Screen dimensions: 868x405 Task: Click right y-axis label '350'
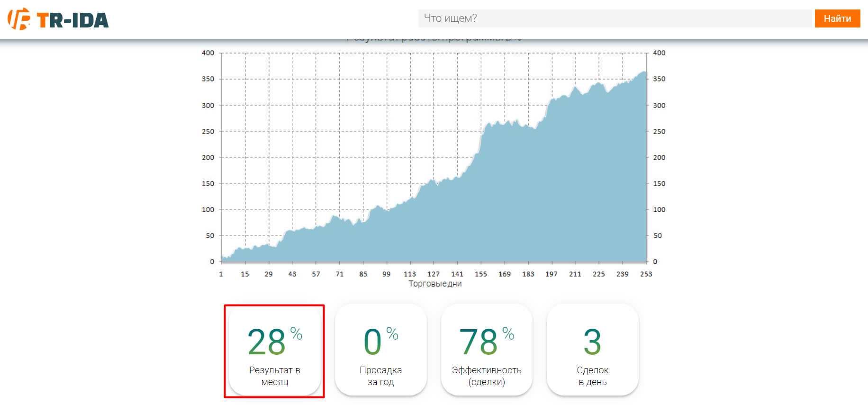[x=659, y=79]
